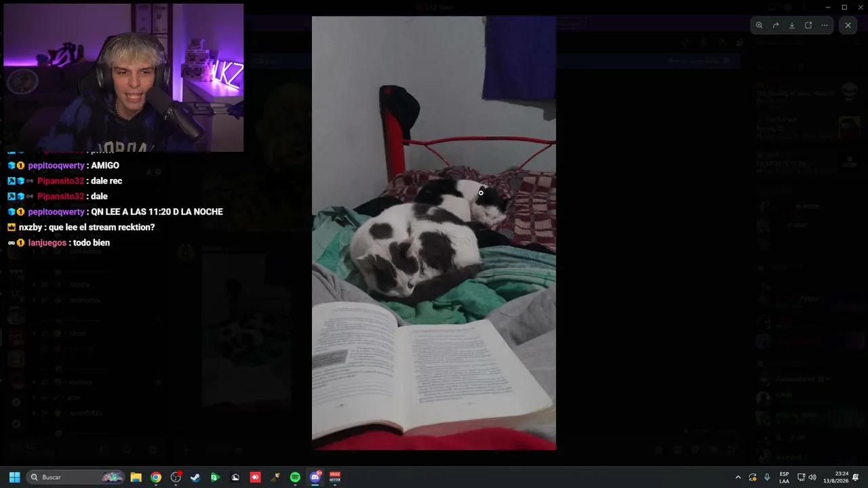Open the feather-shaped app icon in taskbar
The image size is (868, 488).
tap(275, 477)
